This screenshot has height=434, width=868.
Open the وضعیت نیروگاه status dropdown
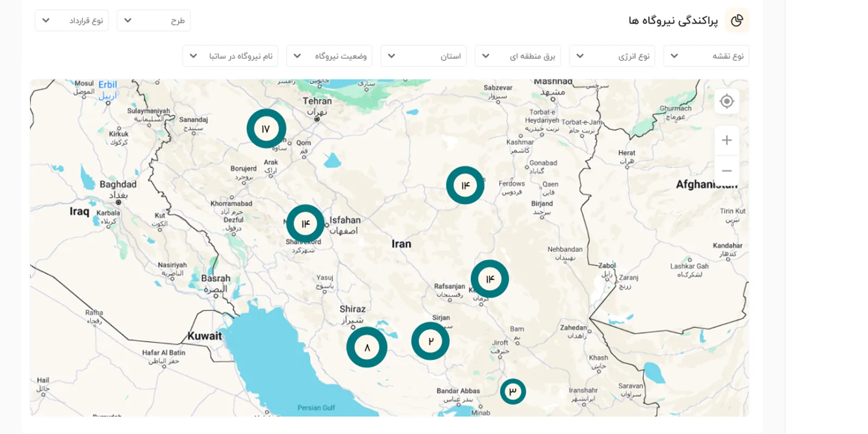click(x=329, y=56)
